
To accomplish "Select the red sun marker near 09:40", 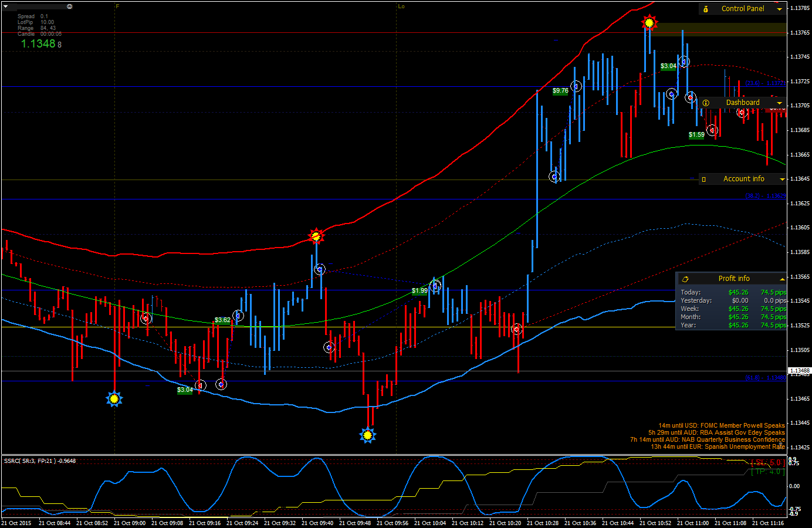I will 316,236.
